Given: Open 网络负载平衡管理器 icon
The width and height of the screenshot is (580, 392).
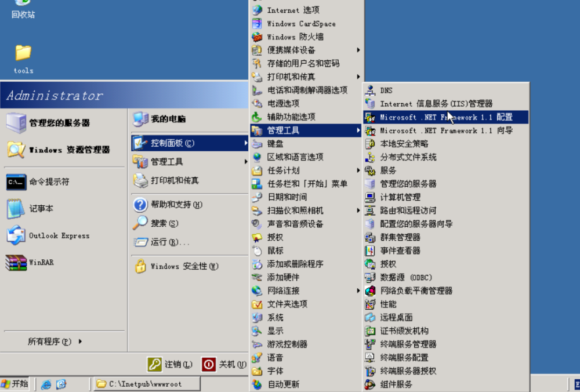Looking at the screenshot, I should coord(370,291).
